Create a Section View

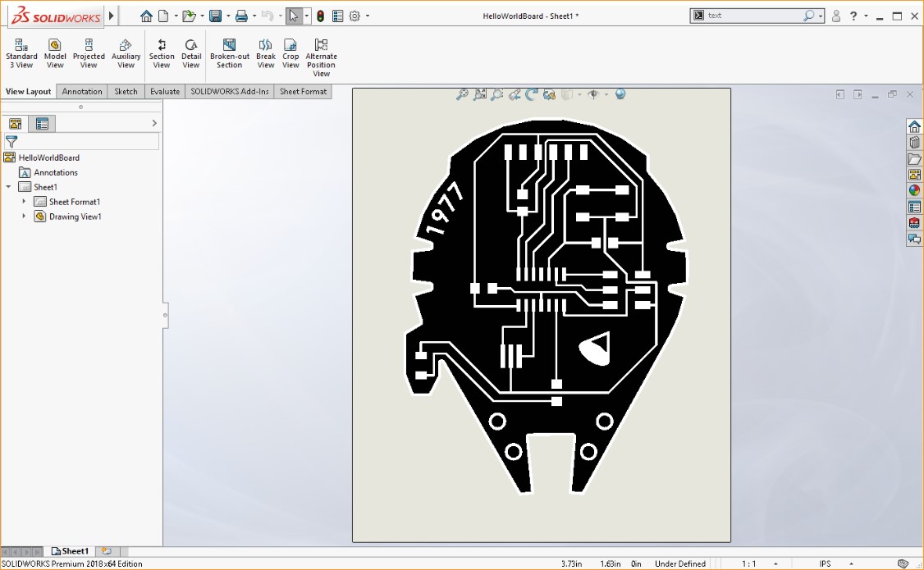tap(162, 53)
